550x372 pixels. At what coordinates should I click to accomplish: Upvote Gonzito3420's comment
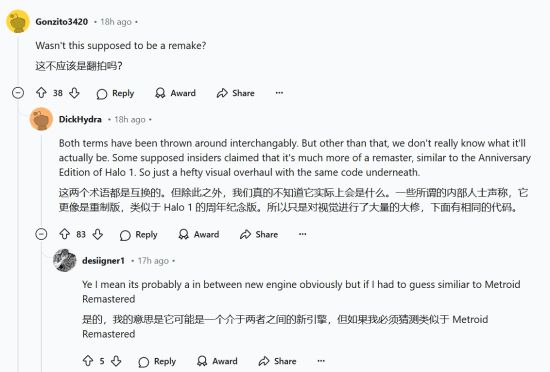[x=41, y=93]
